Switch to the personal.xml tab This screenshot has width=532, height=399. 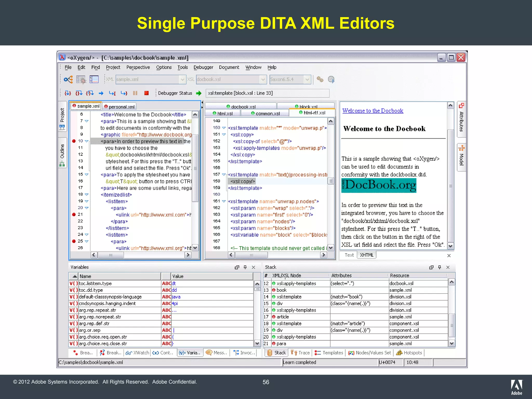point(119,107)
